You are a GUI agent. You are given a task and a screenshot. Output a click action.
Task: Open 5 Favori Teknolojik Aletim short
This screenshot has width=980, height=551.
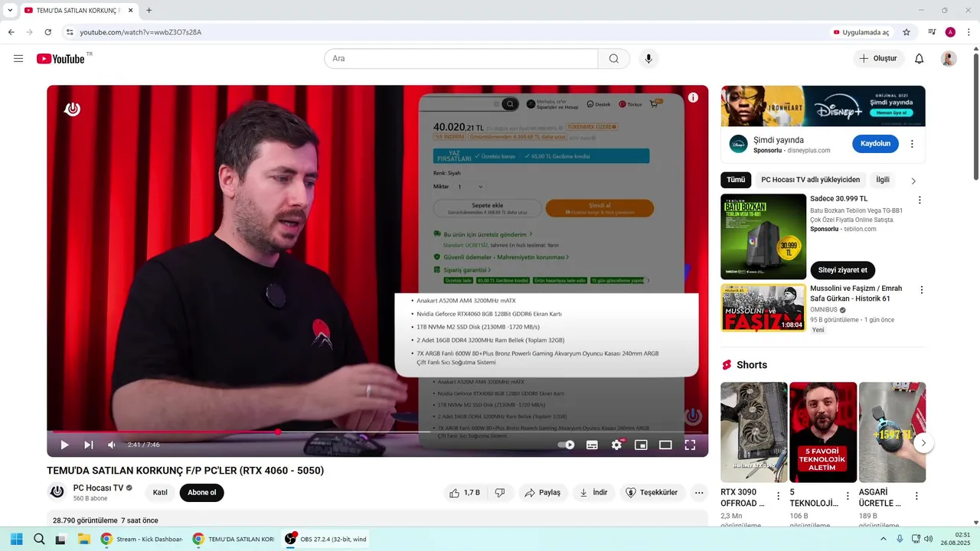tap(823, 432)
